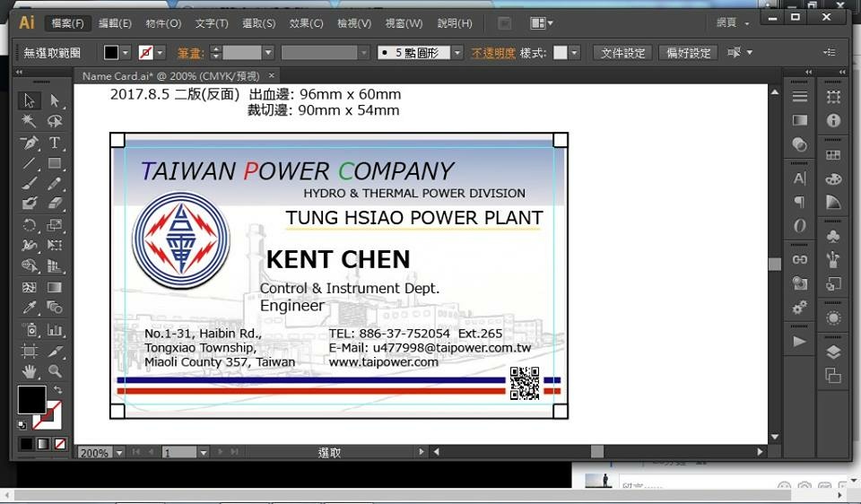Select the Pen tool
Screen dimensions: 861x504
pyautogui.click(x=29, y=143)
